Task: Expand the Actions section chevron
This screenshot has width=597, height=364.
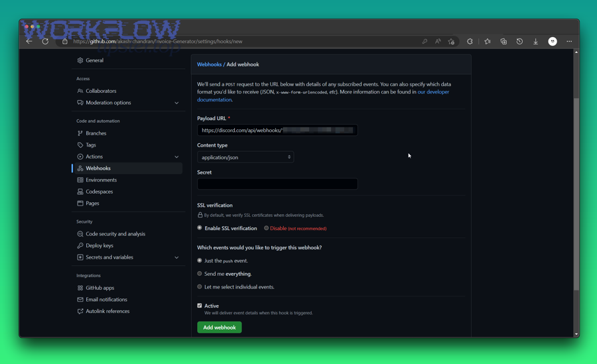Action: click(176, 156)
